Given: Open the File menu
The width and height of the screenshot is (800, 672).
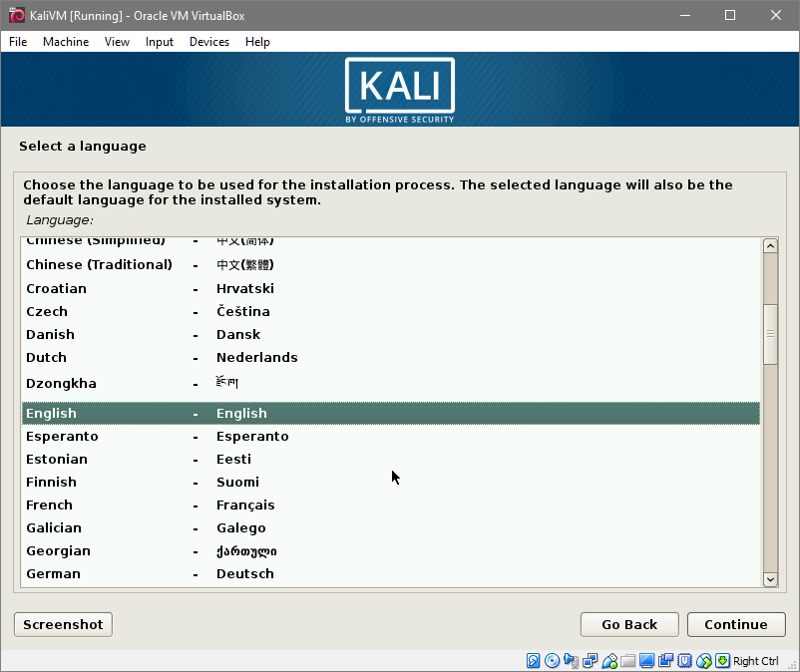Looking at the screenshot, I should [x=18, y=42].
